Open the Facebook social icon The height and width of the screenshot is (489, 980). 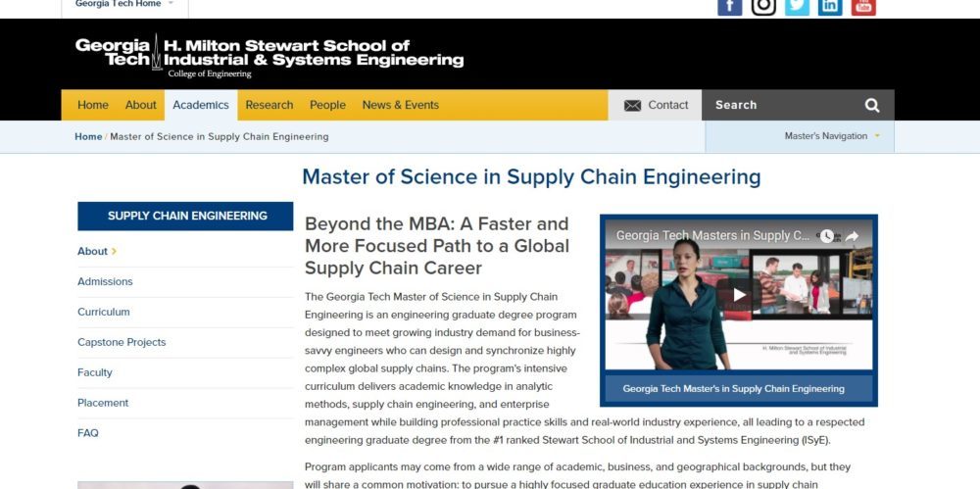[x=730, y=6]
